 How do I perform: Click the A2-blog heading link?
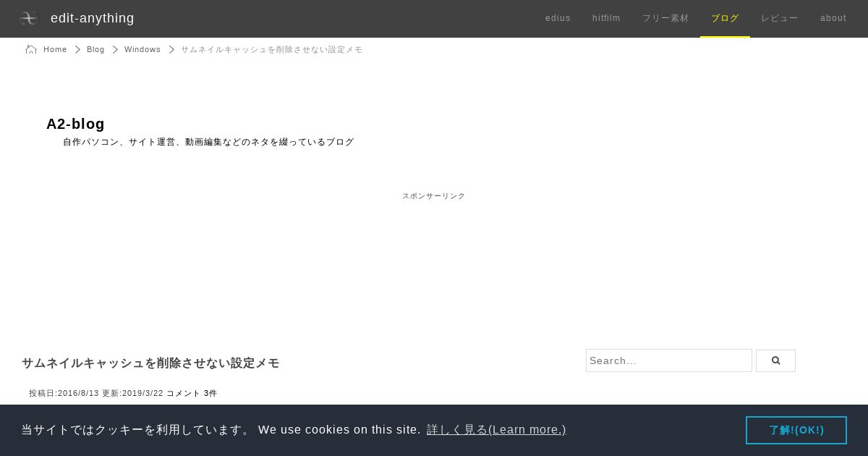point(75,124)
